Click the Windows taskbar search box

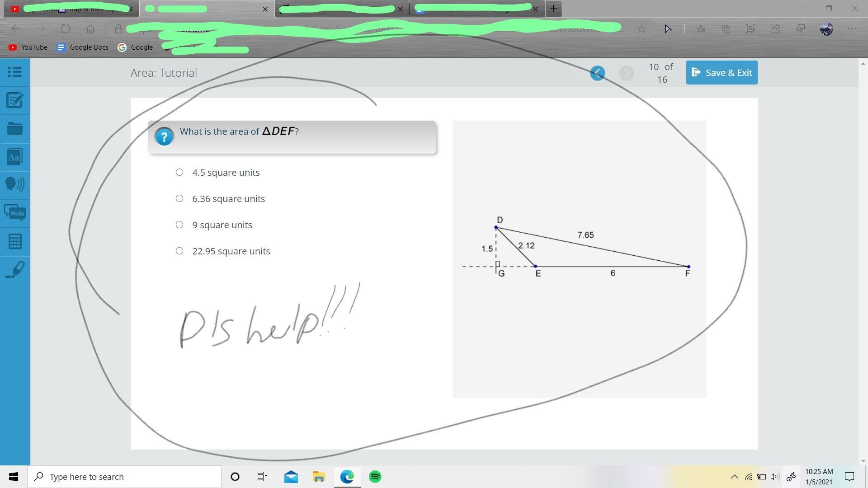[124, 477]
